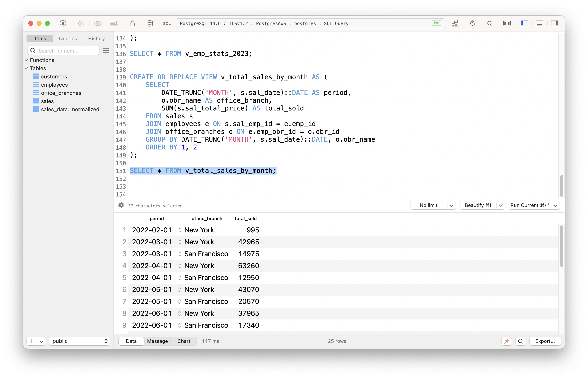Select the History tab in sidebar
Viewport: 588px width, 379px height.
[96, 38]
